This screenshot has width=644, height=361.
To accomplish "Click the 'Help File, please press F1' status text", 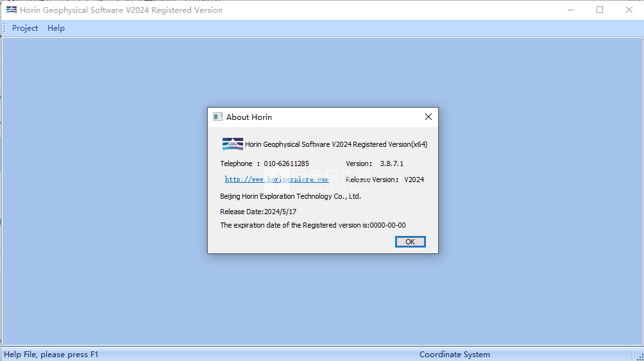I will [51, 355].
